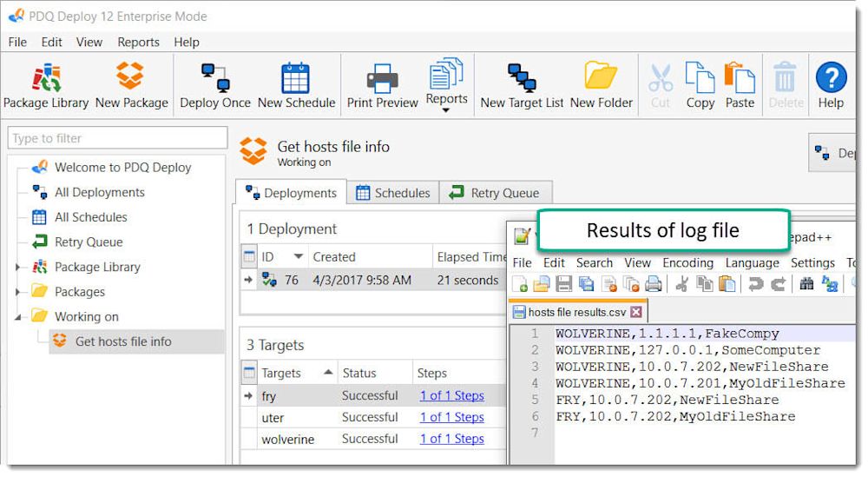This screenshot has height=477, width=868.
Task: Open the Help menu in PDQ Deploy
Action: (186, 42)
